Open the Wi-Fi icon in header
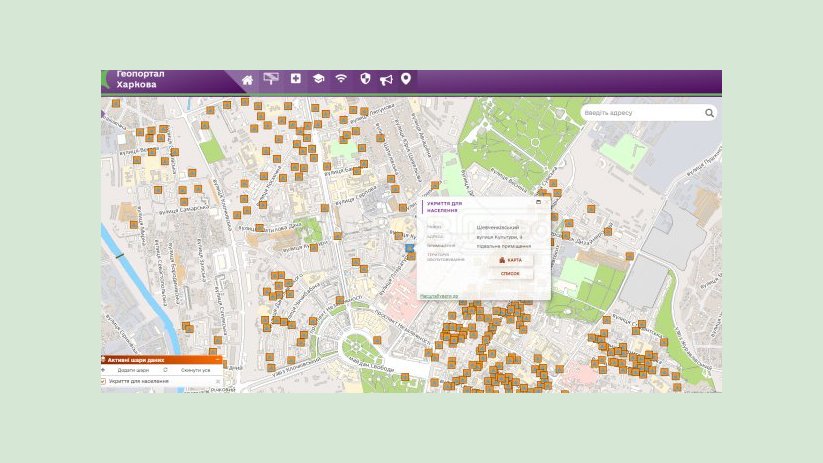 click(341, 79)
